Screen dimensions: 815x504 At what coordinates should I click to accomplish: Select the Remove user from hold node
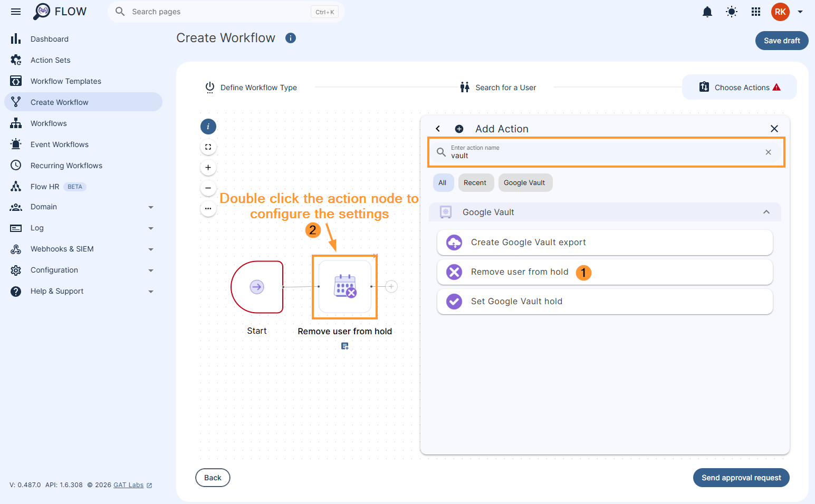pos(345,287)
